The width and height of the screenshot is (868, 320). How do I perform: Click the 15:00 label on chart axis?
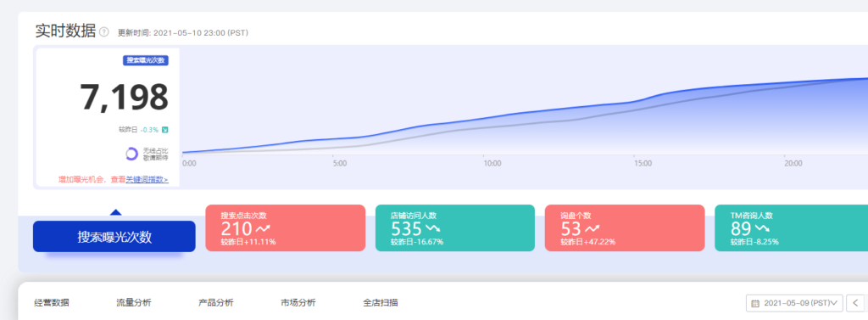[643, 164]
